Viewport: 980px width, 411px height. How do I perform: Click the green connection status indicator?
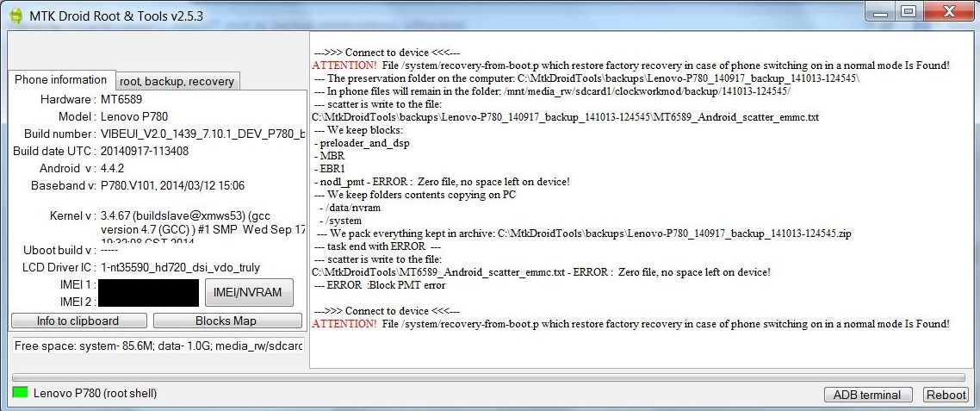pos(20,393)
